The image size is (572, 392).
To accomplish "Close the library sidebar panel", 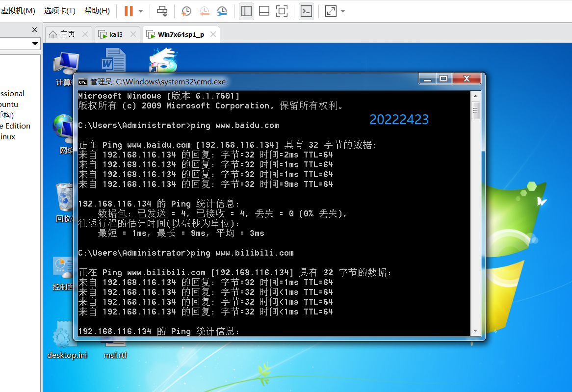I will point(35,29).
